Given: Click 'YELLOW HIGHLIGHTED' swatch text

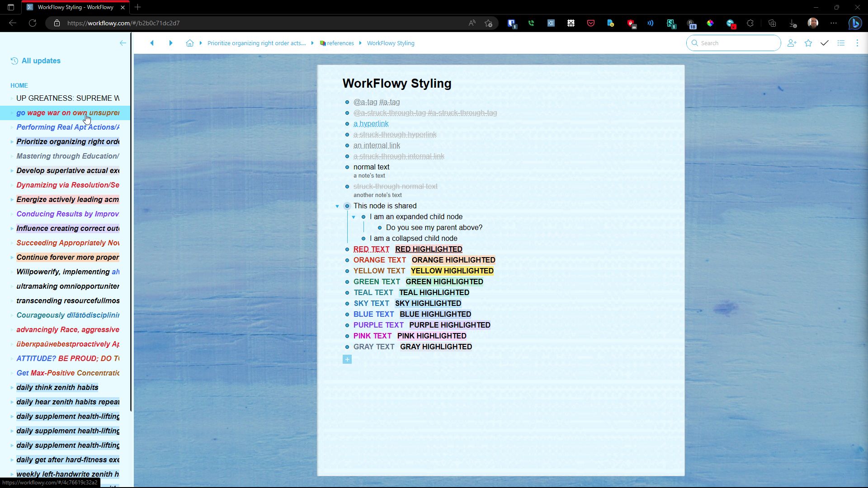Looking at the screenshot, I should [452, 271].
